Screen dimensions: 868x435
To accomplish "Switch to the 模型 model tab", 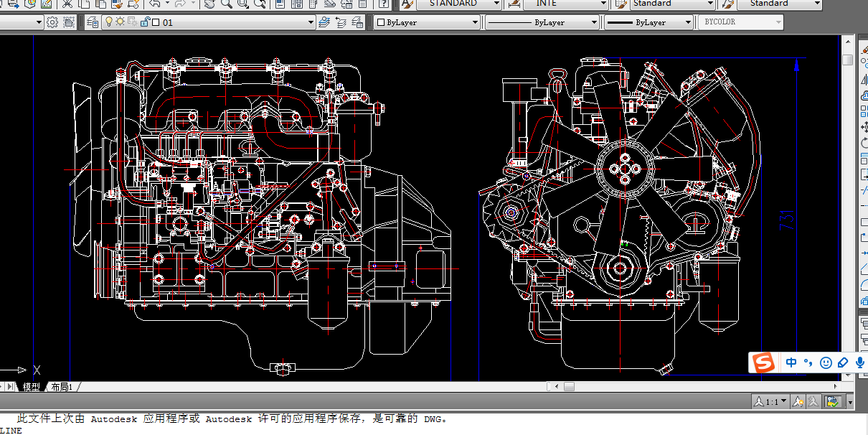I will click(x=31, y=387).
